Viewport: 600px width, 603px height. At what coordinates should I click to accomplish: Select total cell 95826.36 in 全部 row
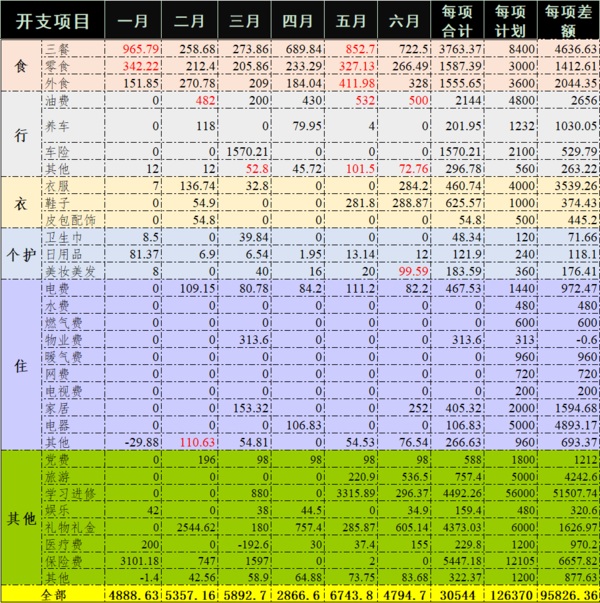pyautogui.click(x=568, y=595)
